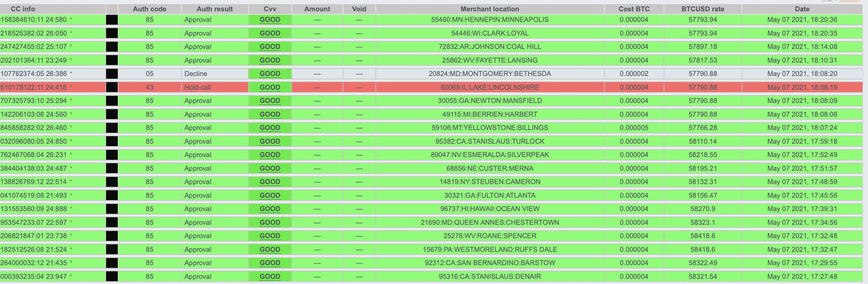Select BTCUSD rate 58270.9
The width and height of the screenshot is (868, 284).
[703, 209]
